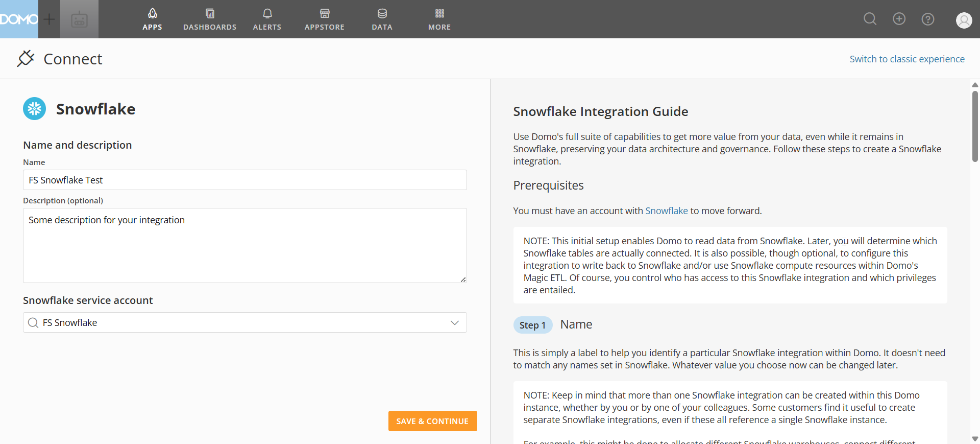
Task: Click the Domo logo home icon
Action: tap(19, 19)
